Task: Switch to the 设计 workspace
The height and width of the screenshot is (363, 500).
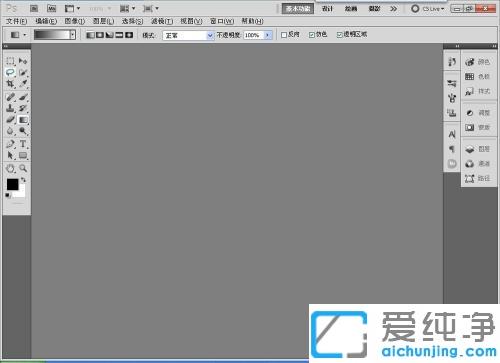Action: click(327, 9)
